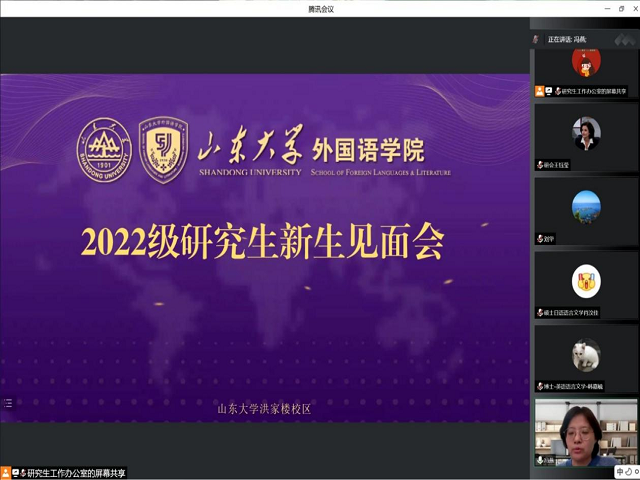640x480 pixels.
Task: Toggle IME Chinese 中 mode indicator
Action: [620, 472]
